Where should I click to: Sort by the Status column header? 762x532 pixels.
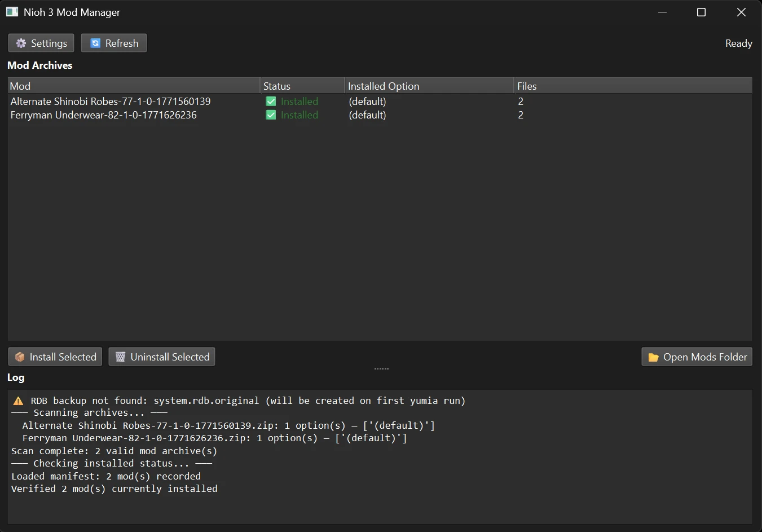coord(302,86)
